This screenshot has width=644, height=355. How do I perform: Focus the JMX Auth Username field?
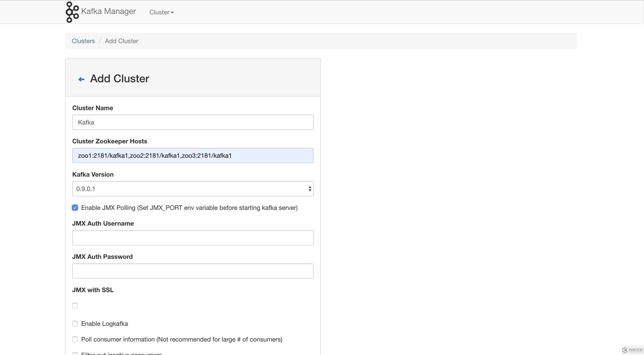tap(193, 237)
